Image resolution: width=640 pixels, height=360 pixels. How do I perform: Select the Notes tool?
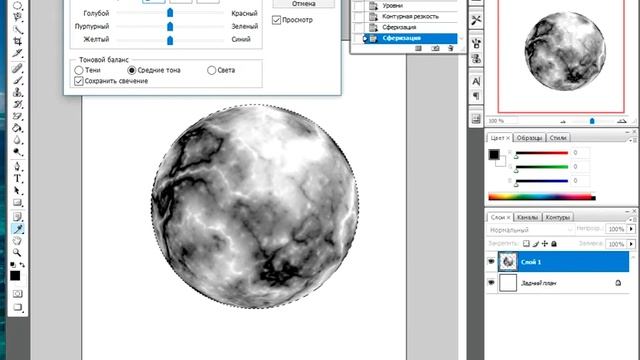pyautogui.click(x=18, y=217)
